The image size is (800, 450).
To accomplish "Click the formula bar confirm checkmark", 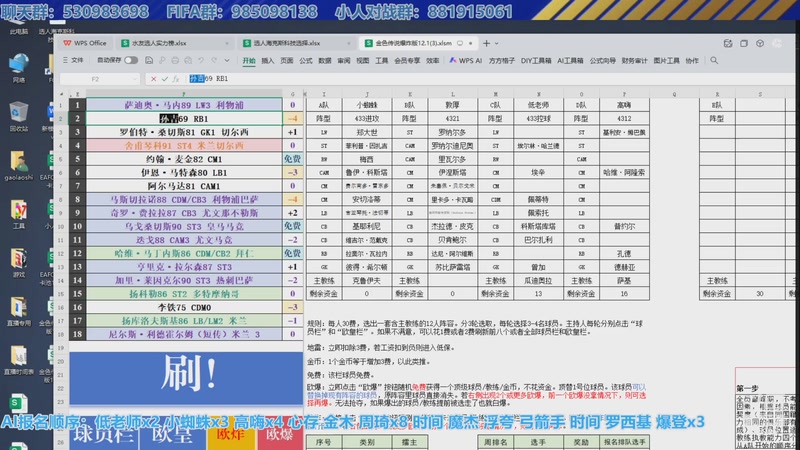I will coord(164,79).
